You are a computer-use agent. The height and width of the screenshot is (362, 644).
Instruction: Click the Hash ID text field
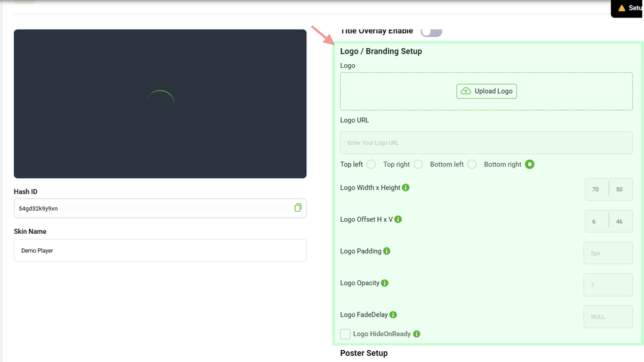160,209
